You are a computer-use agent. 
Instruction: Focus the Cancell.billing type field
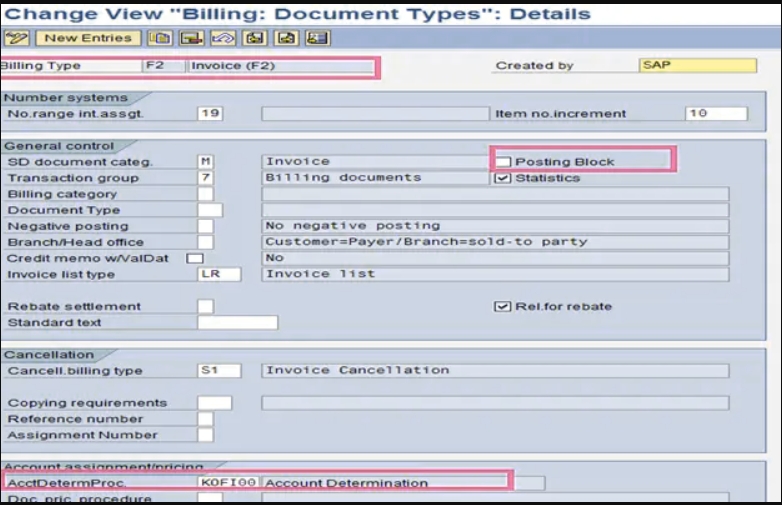[x=219, y=371]
